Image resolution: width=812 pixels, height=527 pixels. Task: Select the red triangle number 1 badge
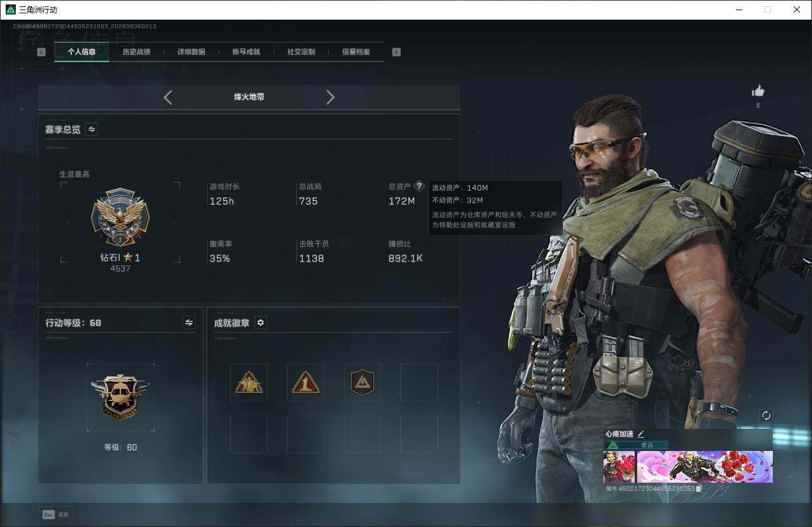pos(305,382)
